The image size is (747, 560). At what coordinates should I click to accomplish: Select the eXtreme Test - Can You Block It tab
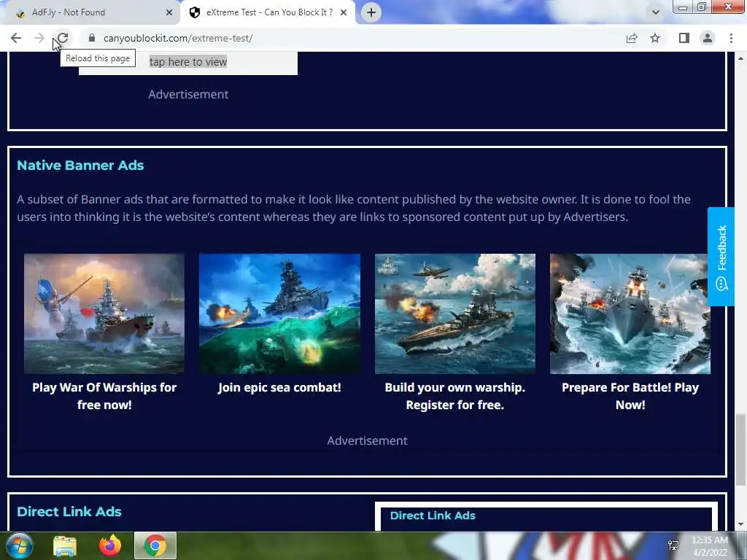(x=268, y=12)
